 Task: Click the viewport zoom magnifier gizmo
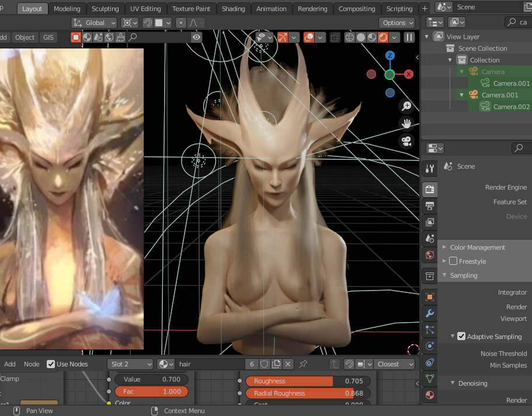[x=406, y=106]
